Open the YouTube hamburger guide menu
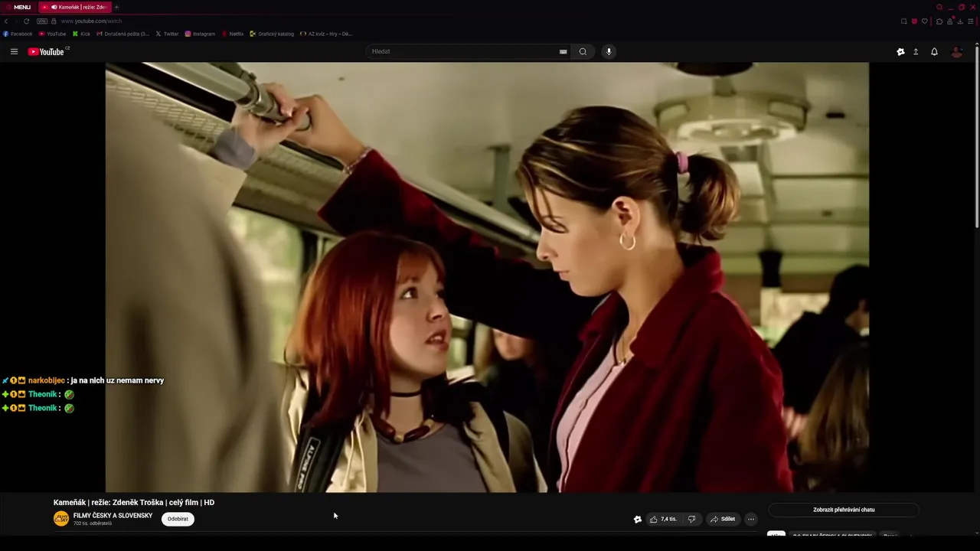980x551 pixels. [x=14, y=52]
